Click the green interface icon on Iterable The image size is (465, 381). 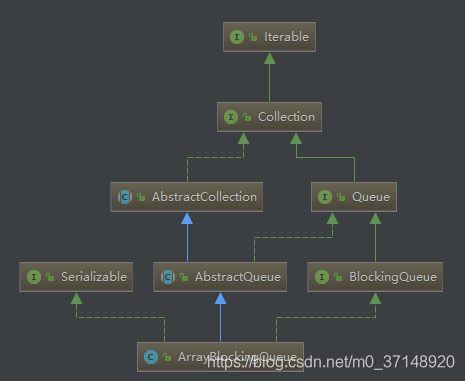[237, 37]
